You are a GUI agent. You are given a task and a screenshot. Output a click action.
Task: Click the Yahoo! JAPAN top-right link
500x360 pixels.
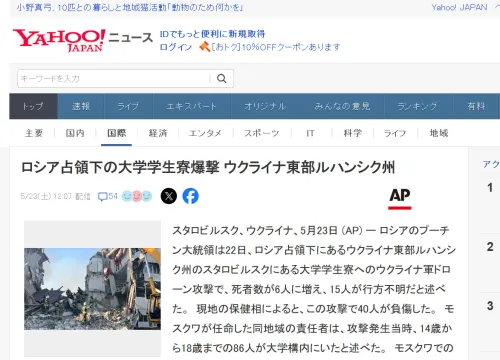tap(459, 7)
